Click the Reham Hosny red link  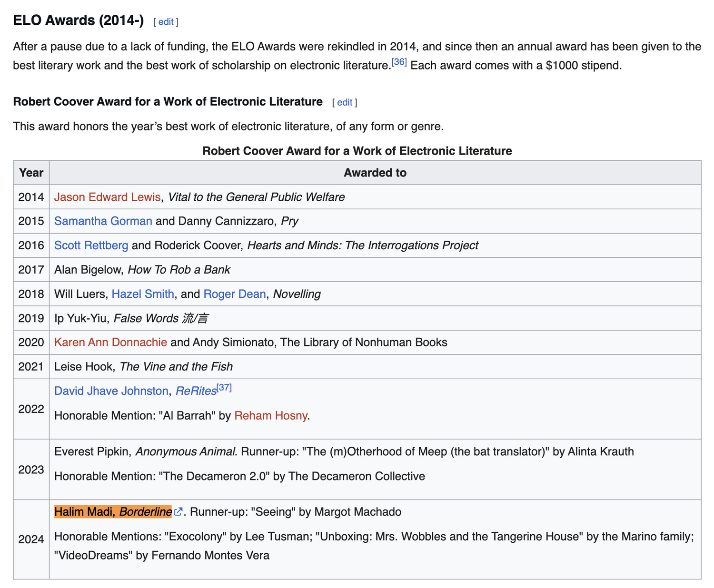270,416
